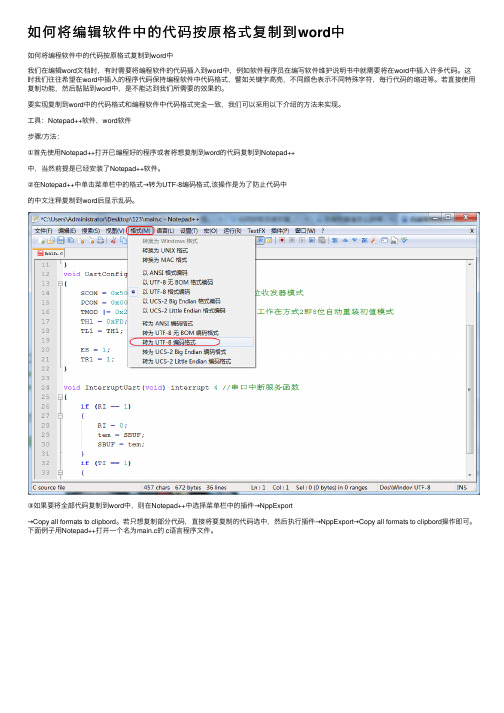Open the 设置(T) menu
504x713 pixels.
188,231
